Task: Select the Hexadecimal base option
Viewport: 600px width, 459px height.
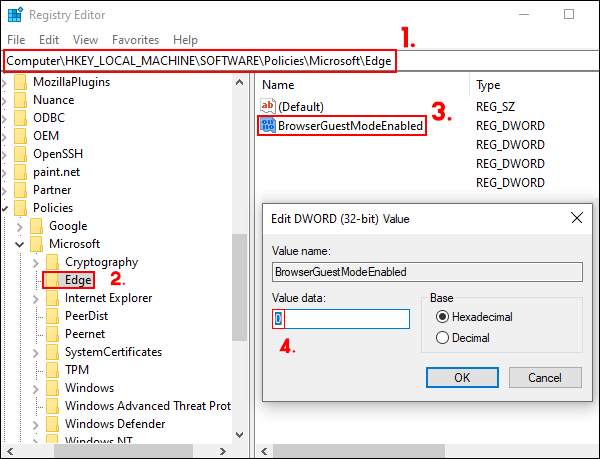Action: (474, 317)
